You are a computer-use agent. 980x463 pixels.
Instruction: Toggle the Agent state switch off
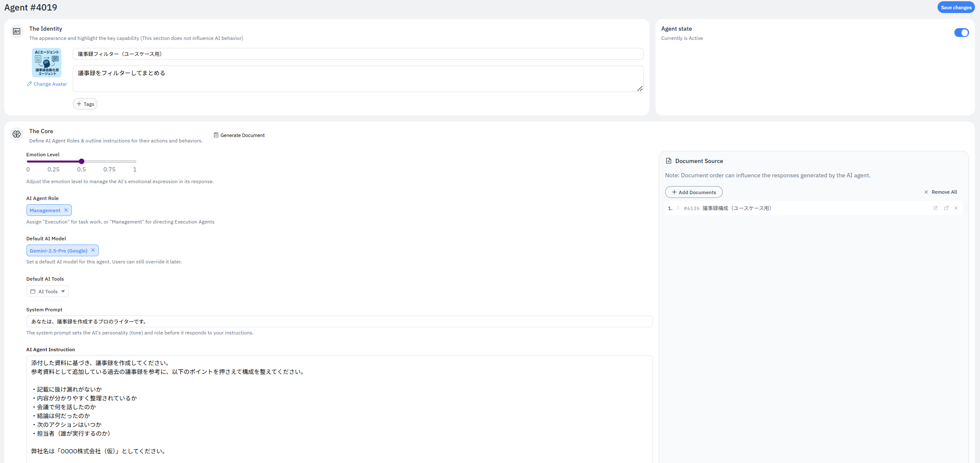[961, 33]
